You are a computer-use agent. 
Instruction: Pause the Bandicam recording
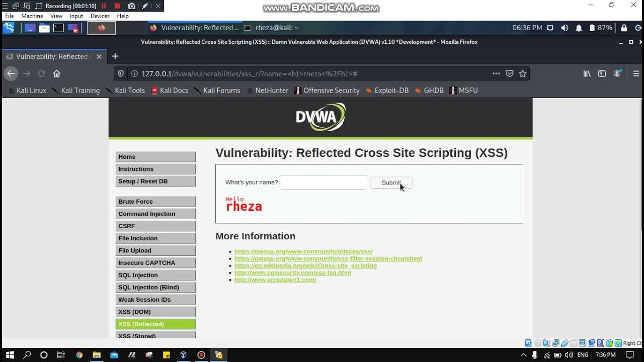pyautogui.click(x=104, y=6)
